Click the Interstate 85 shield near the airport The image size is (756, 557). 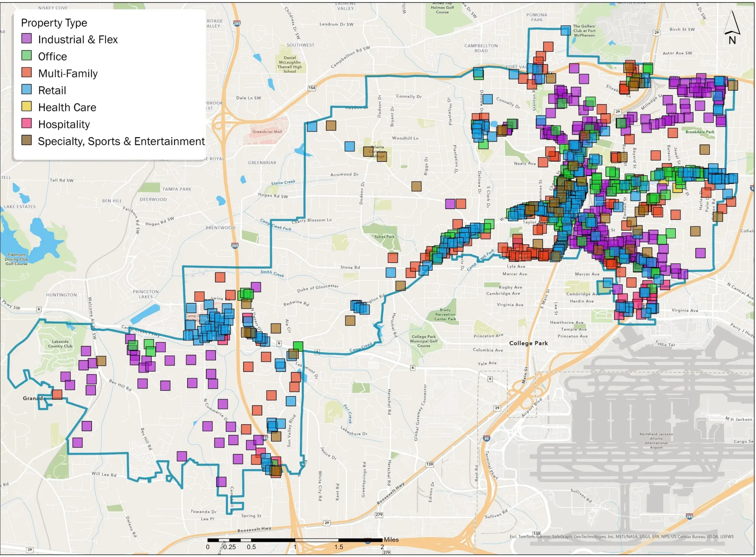tap(486, 439)
